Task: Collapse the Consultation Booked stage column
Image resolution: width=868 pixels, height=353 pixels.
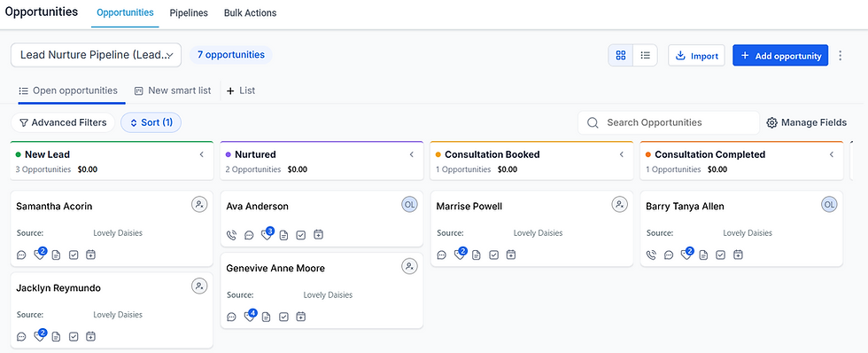Action: point(621,154)
